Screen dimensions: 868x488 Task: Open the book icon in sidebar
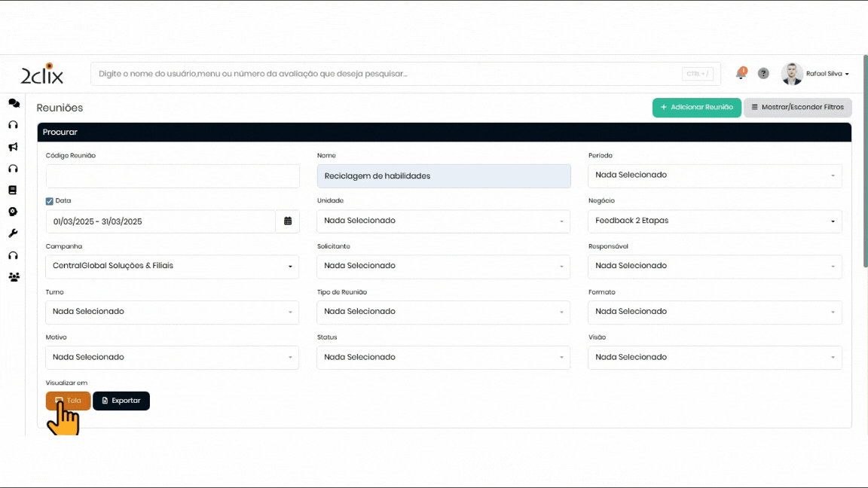click(x=13, y=191)
